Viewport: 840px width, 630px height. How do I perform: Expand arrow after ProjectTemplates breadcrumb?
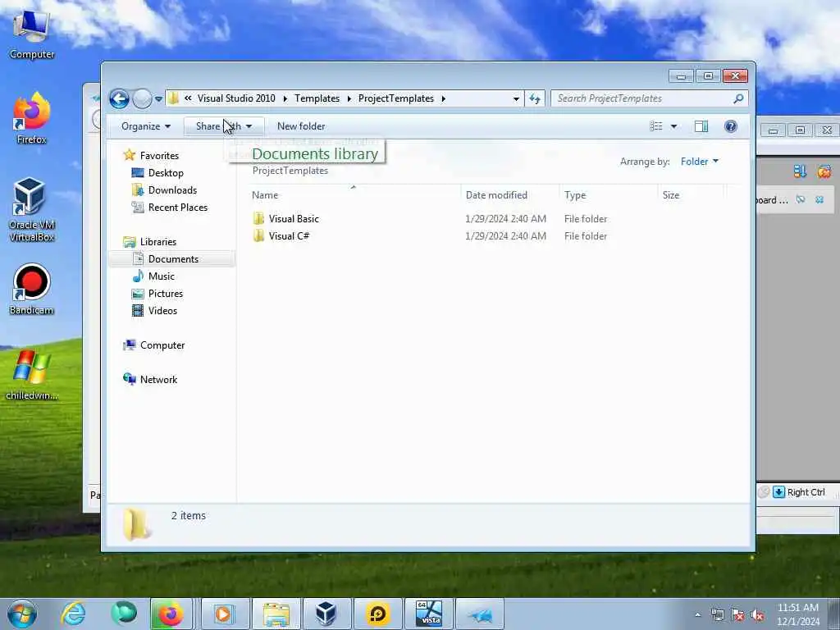tap(444, 98)
